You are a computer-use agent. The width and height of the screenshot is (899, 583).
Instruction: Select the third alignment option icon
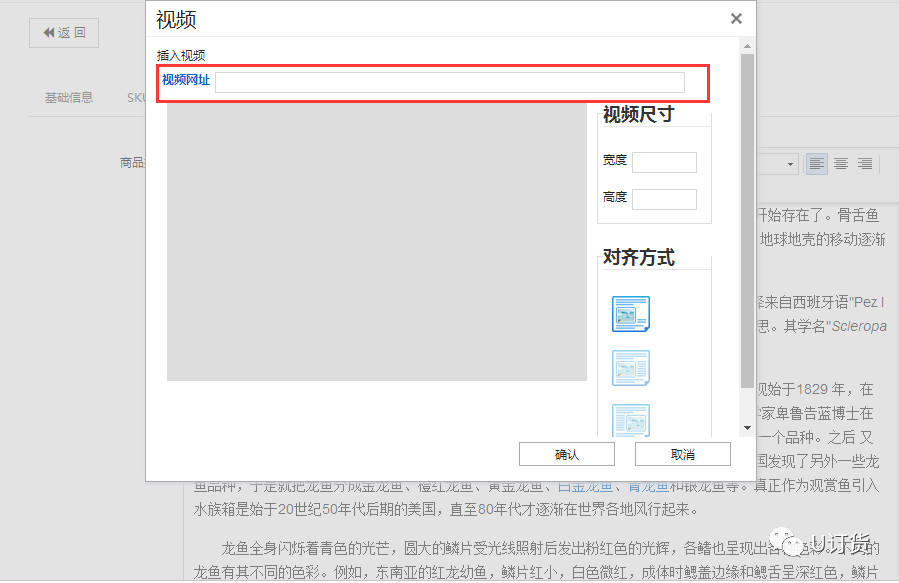[x=631, y=421]
